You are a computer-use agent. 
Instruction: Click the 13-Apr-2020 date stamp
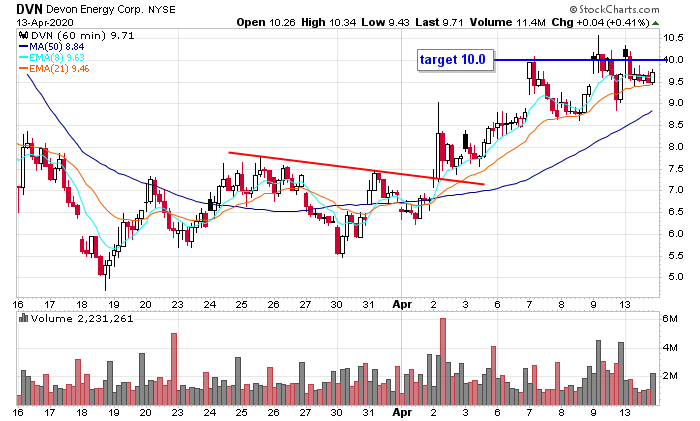(x=45, y=22)
